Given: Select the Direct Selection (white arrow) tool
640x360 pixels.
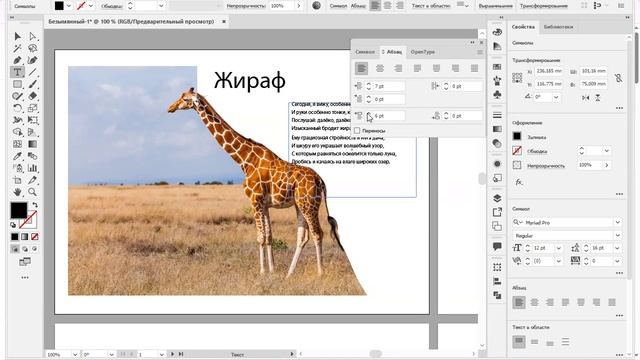Looking at the screenshot, I should pos(33,36).
